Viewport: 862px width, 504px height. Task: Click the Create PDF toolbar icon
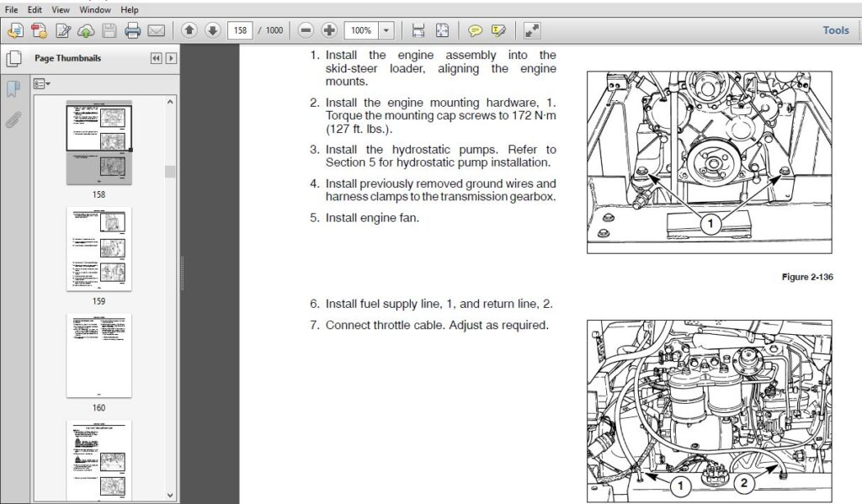(39, 31)
